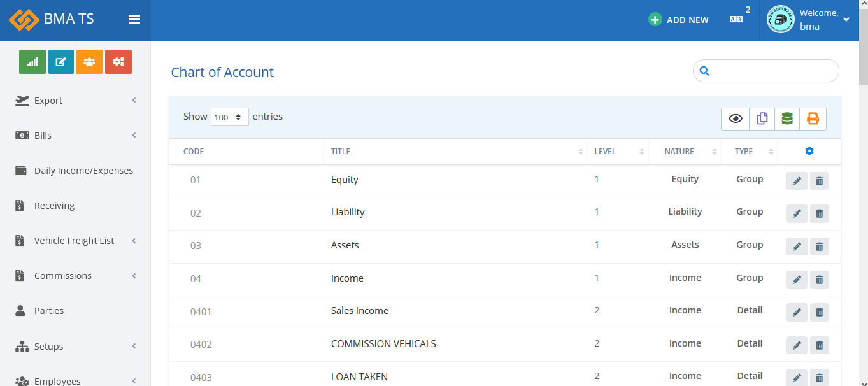Expand the Export sidebar menu
Screen dimensions: 868x386
[x=76, y=101]
